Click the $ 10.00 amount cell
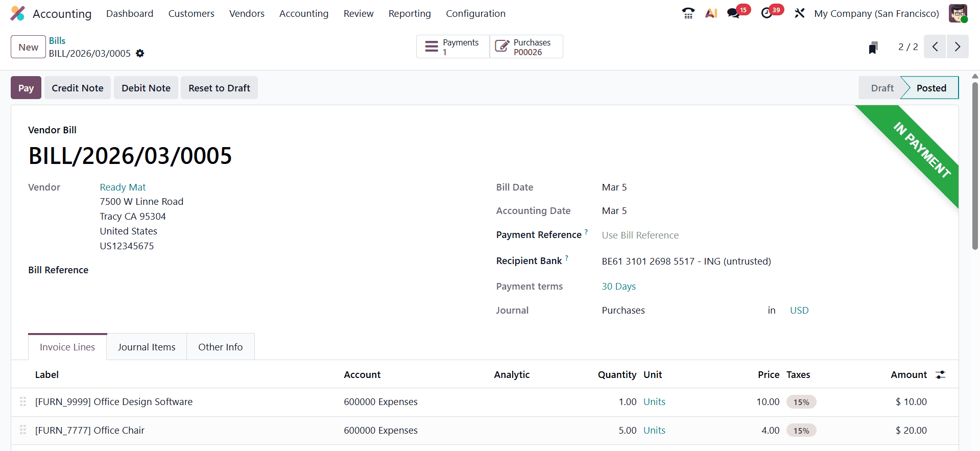Viewport: 980px width, 451px height. 911,401
